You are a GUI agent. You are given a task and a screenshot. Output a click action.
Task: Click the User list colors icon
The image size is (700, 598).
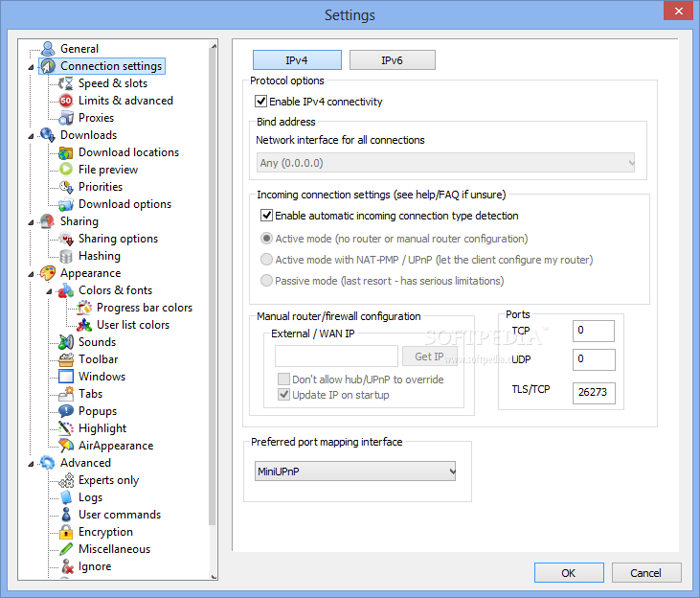pyautogui.click(x=84, y=325)
